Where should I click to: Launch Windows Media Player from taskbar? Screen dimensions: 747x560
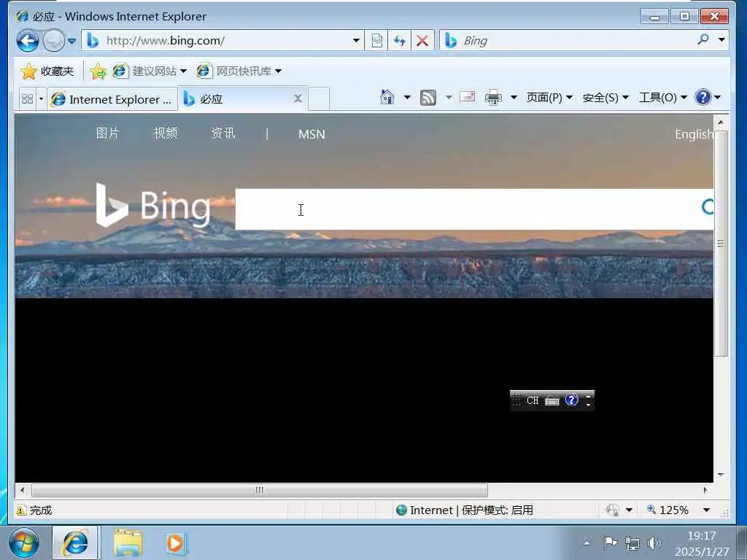(x=175, y=542)
